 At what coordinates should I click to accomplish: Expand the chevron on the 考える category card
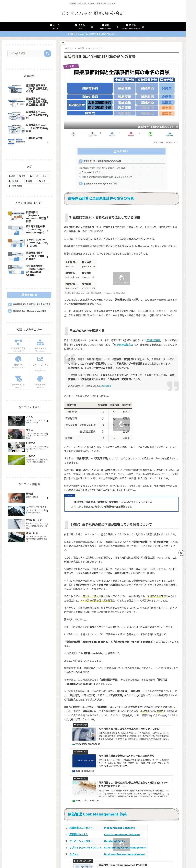48,434
